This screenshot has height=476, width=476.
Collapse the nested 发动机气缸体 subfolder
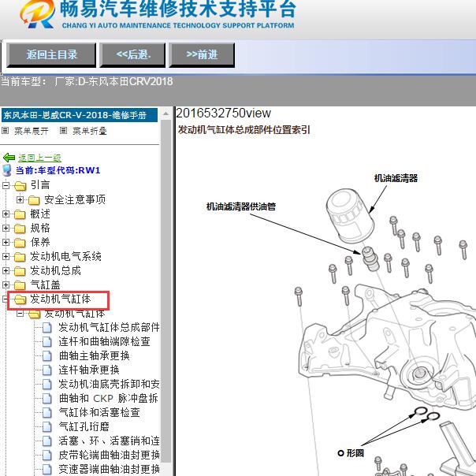(x=20, y=313)
